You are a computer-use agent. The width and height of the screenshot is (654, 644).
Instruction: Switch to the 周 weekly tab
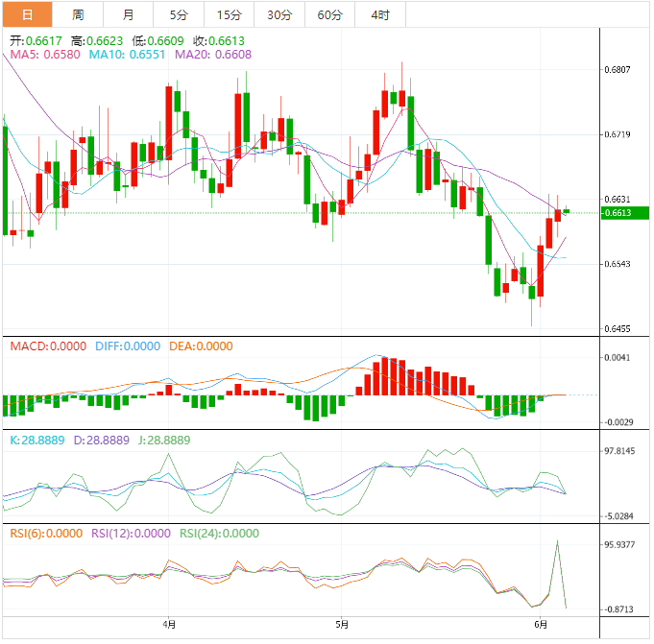(78, 14)
